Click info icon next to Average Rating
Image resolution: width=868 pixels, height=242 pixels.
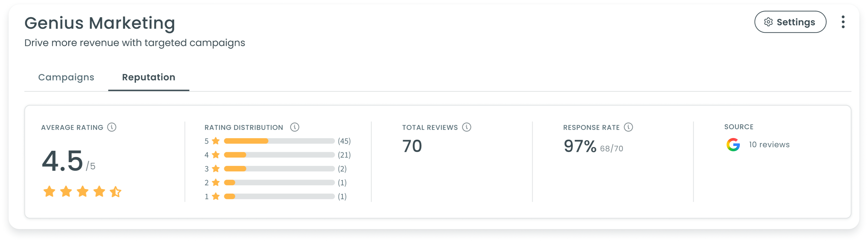pos(112,127)
